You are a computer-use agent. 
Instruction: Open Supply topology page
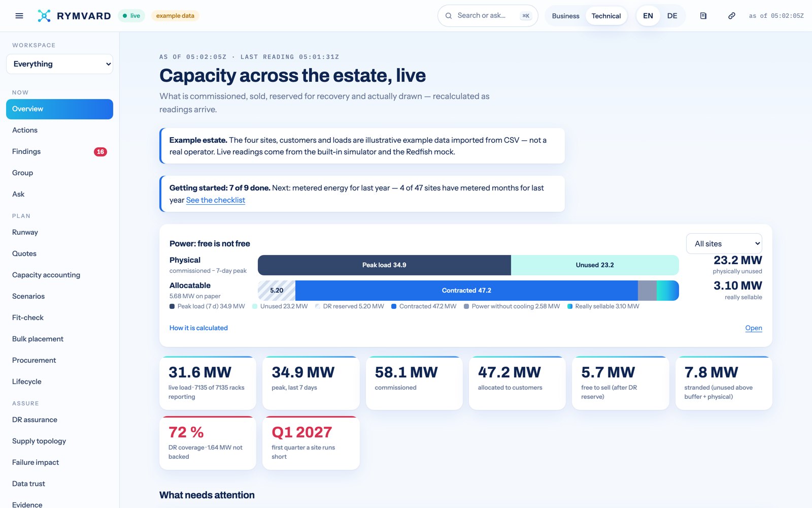[x=59, y=441]
